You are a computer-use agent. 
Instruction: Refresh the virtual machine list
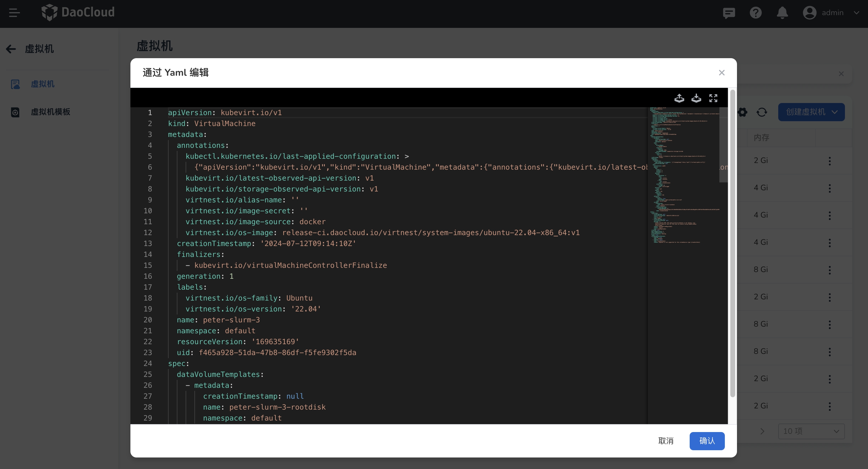tap(762, 112)
